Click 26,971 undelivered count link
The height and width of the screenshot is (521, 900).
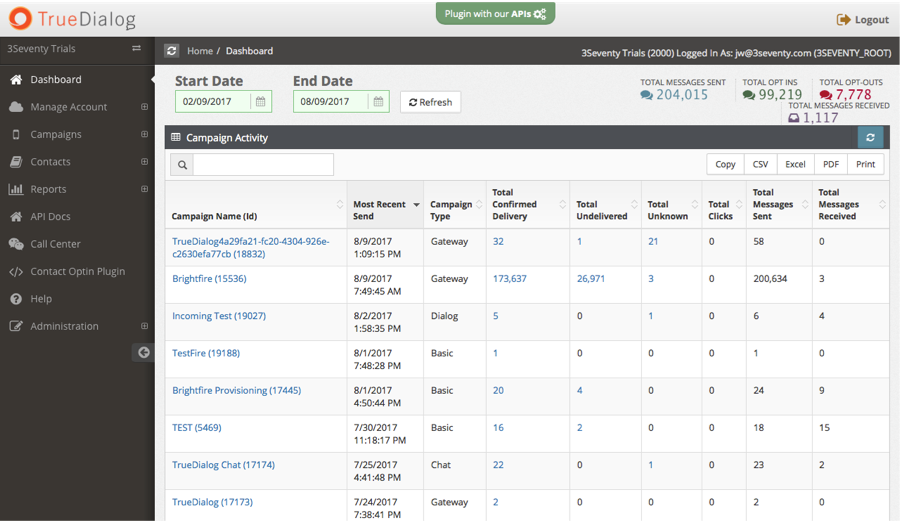click(x=591, y=278)
